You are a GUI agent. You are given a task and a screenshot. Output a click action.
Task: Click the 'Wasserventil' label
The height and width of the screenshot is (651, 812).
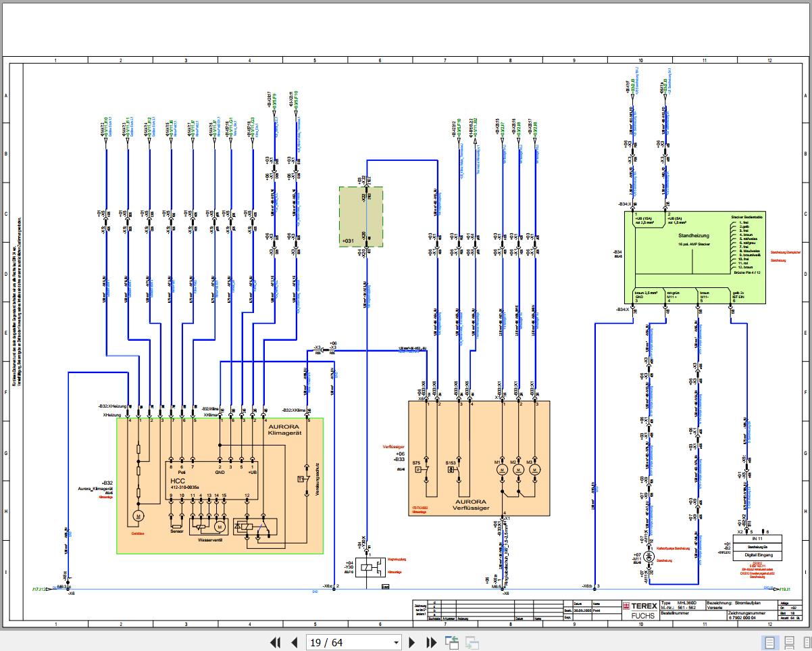pyautogui.click(x=210, y=541)
